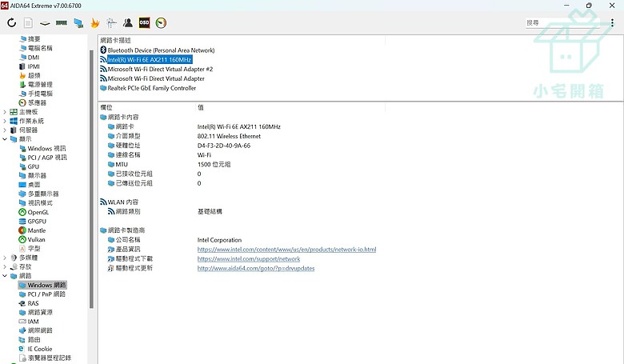The image size is (624, 364).
Task: Select 網際網路 tree item
Action: pyautogui.click(x=35, y=330)
